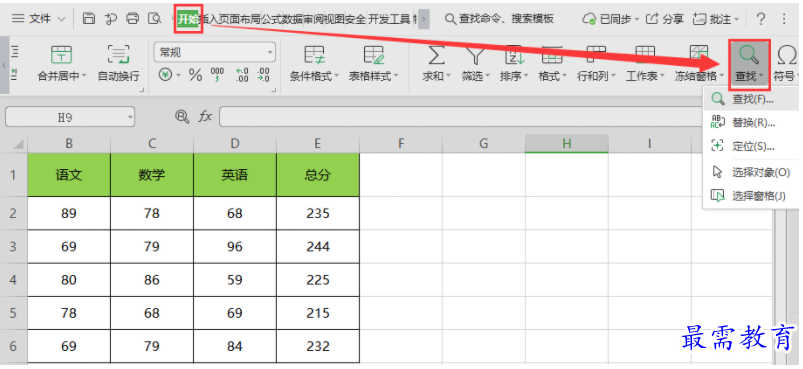This screenshot has width=803, height=369.
Task: Apply percent style with the % icon
Action: pyautogui.click(x=196, y=76)
